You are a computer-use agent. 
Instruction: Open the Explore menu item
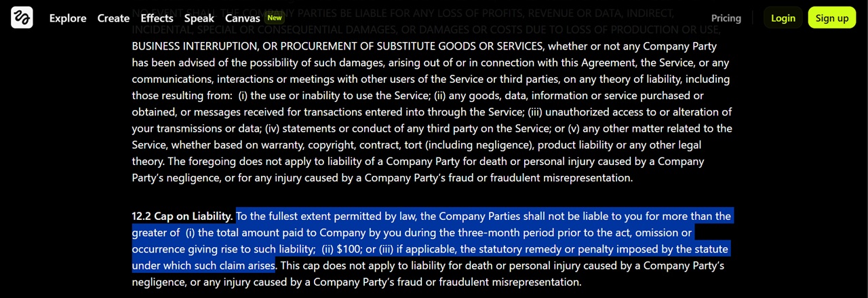point(68,18)
